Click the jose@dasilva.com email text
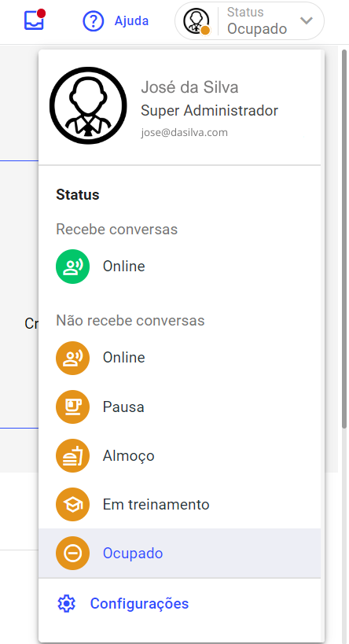Viewport: 349px width, 644px height. 185,133
